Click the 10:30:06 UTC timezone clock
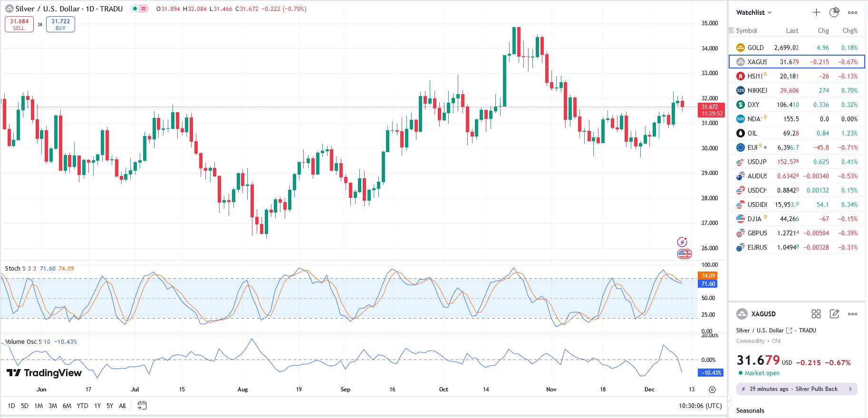 tap(700, 406)
